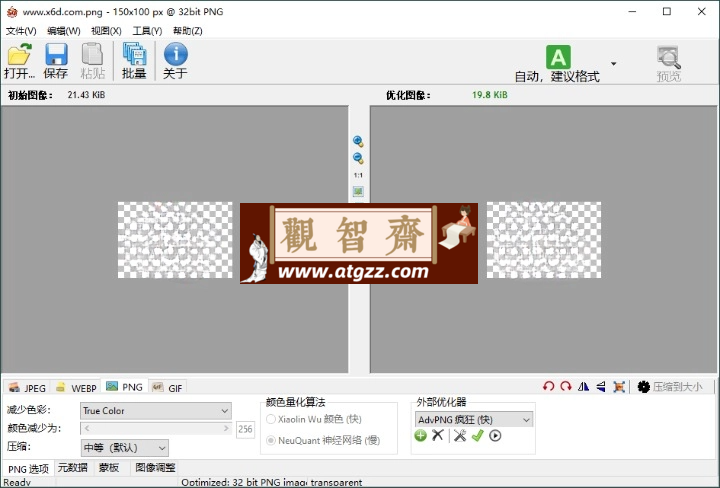
Task: Zoom out with the minus magnifier icon
Action: tap(358, 158)
